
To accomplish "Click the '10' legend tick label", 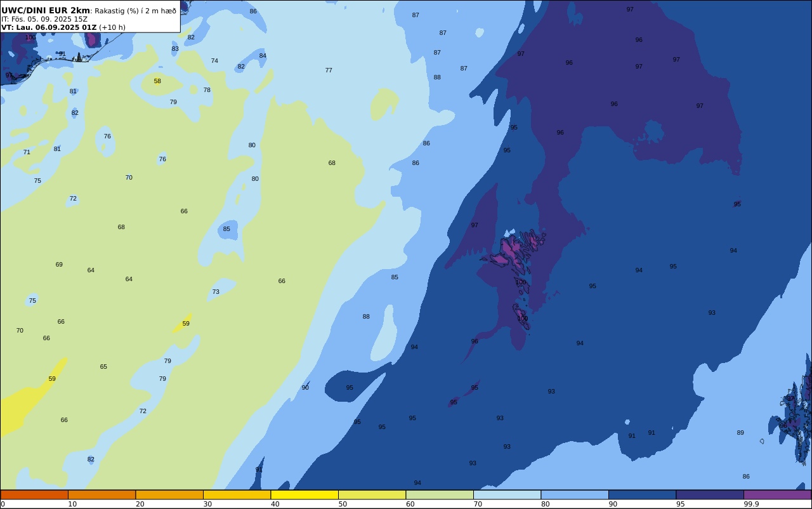I will pos(72,504).
